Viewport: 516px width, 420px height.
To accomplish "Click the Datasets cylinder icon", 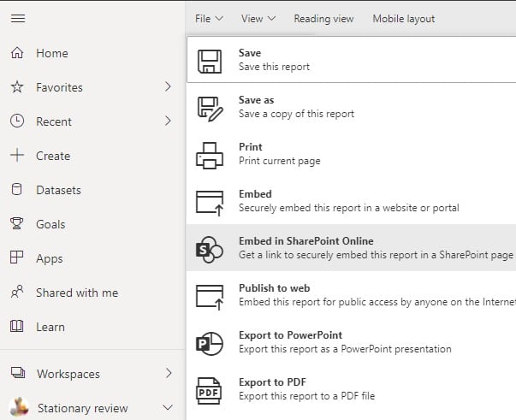I will click(17, 189).
